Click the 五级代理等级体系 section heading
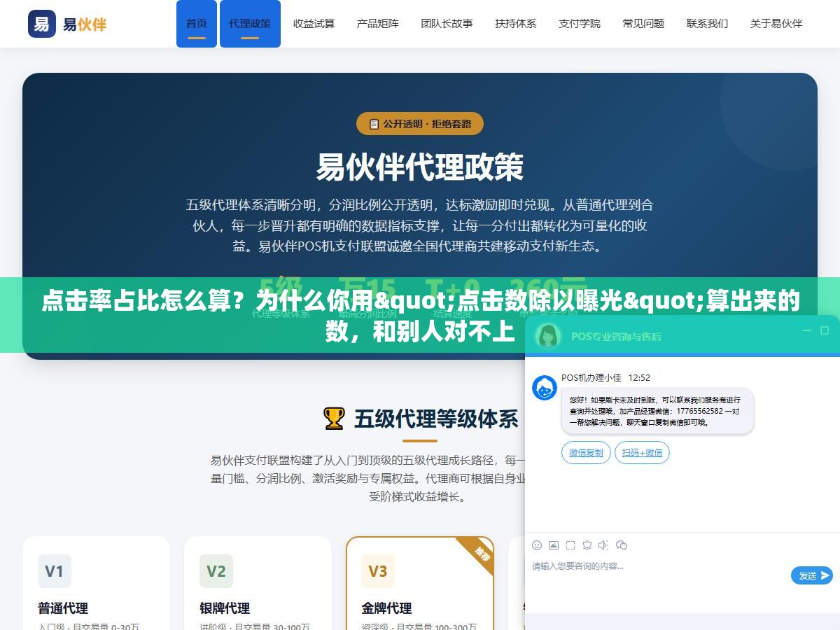The width and height of the screenshot is (840, 630). (x=436, y=419)
